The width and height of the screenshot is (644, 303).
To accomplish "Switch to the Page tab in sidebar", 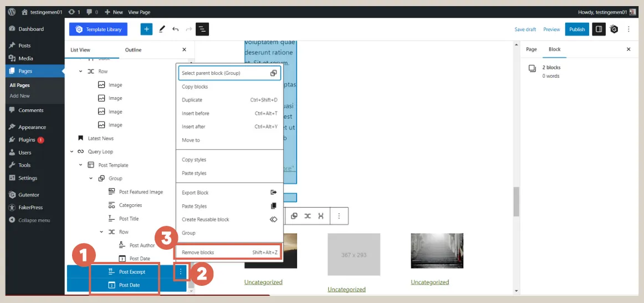I will tap(531, 49).
